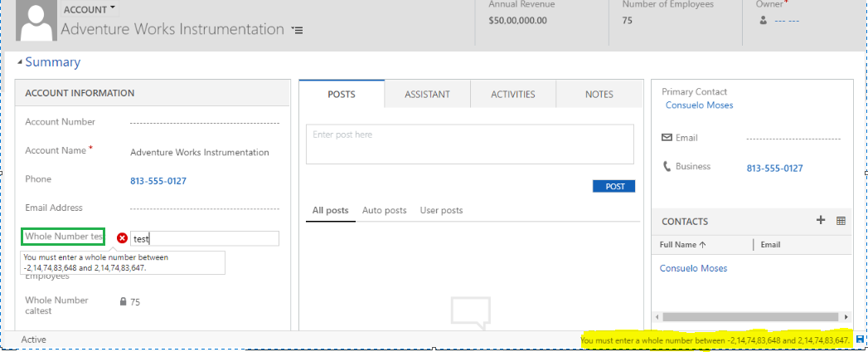
Task: Open the ACCOUNT form selector dropdown
Action: coord(90,9)
